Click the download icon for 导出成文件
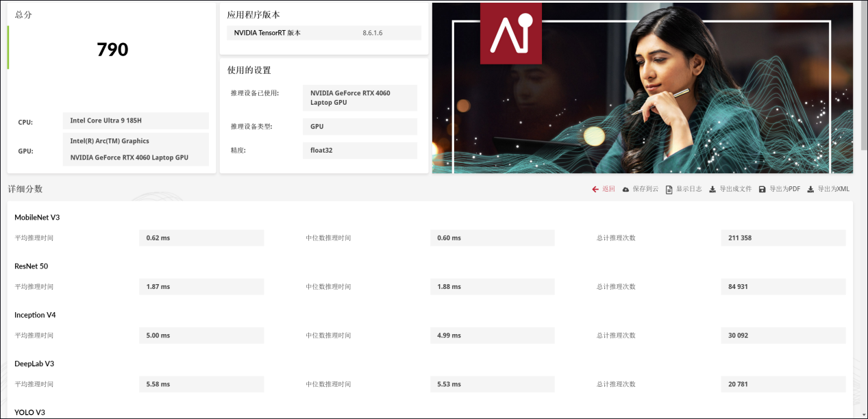This screenshot has height=419, width=868. [712, 190]
